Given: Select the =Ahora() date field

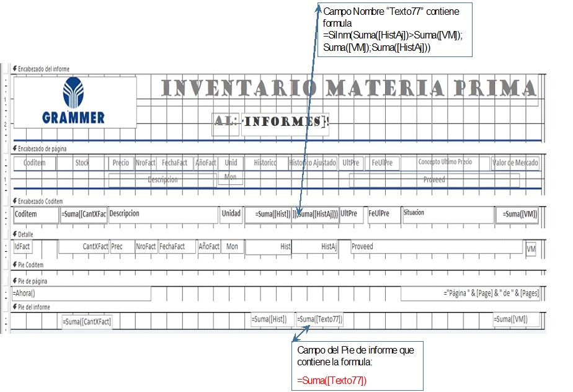Looking at the screenshot, I should (x=81, y=293).
